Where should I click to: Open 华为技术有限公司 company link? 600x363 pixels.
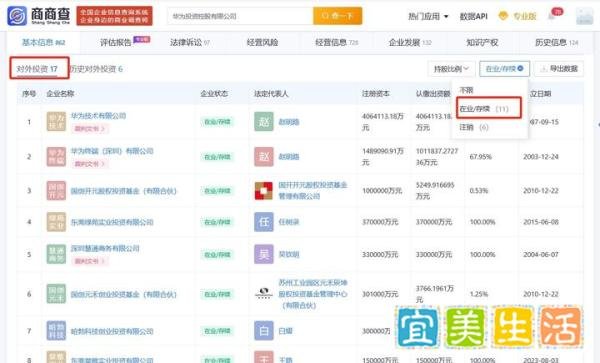tap(98, 116)
